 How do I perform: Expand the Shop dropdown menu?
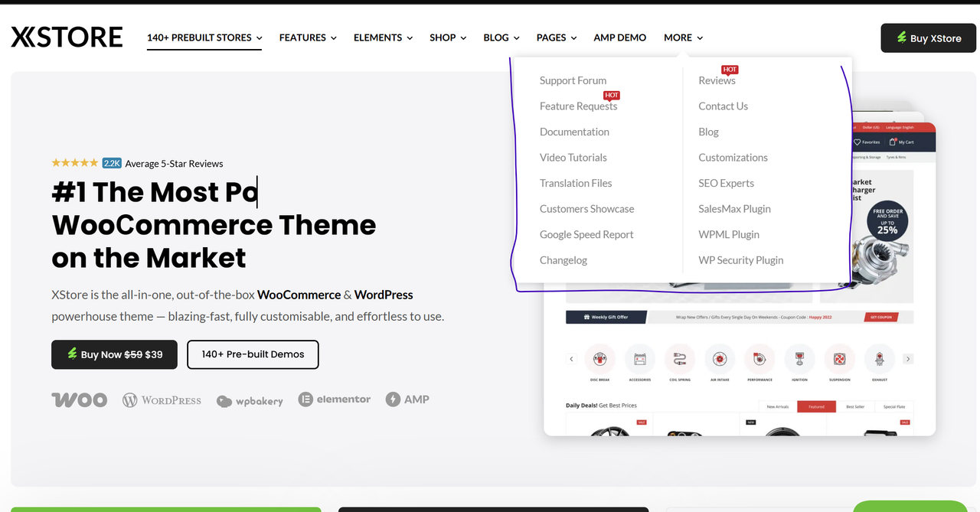(448, 38)
